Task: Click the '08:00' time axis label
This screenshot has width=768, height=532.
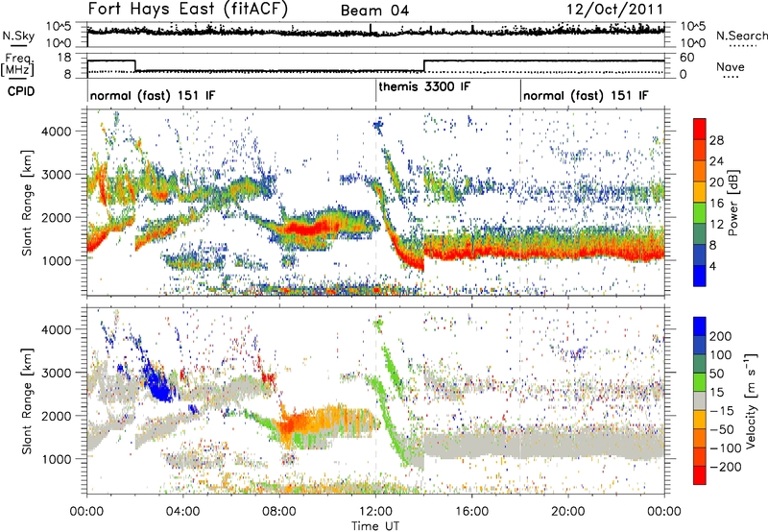Action: (278, 512)
